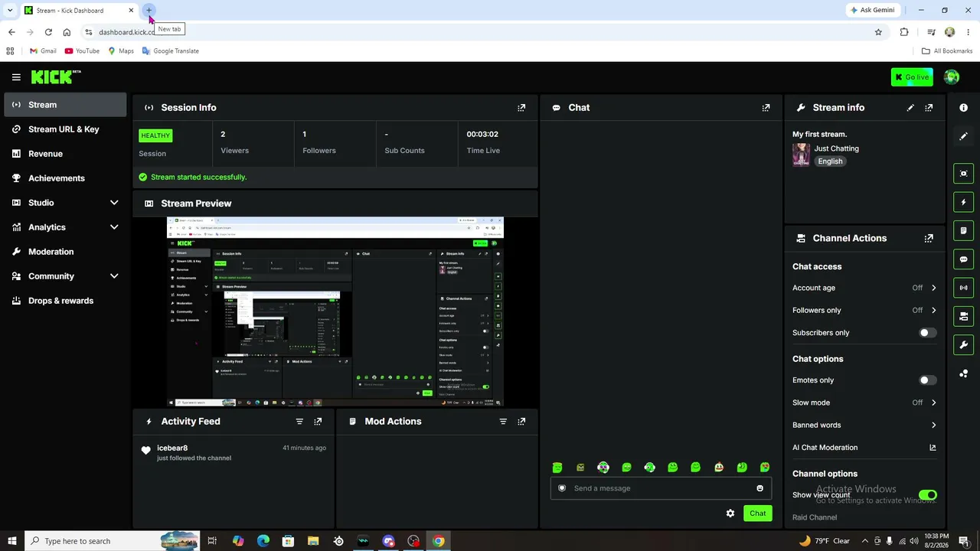Open Account age options
Image resolution: width=980 pixels, height=551 pixels.
(864, 288)
